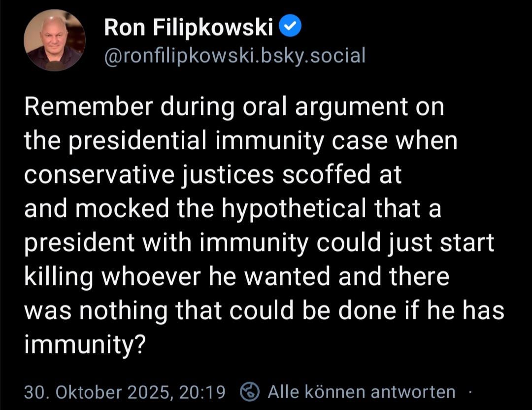The height and width of the screenshot is (410, 532).
Task: Click the line "Remember during oral argument on"
Action: 234,108
